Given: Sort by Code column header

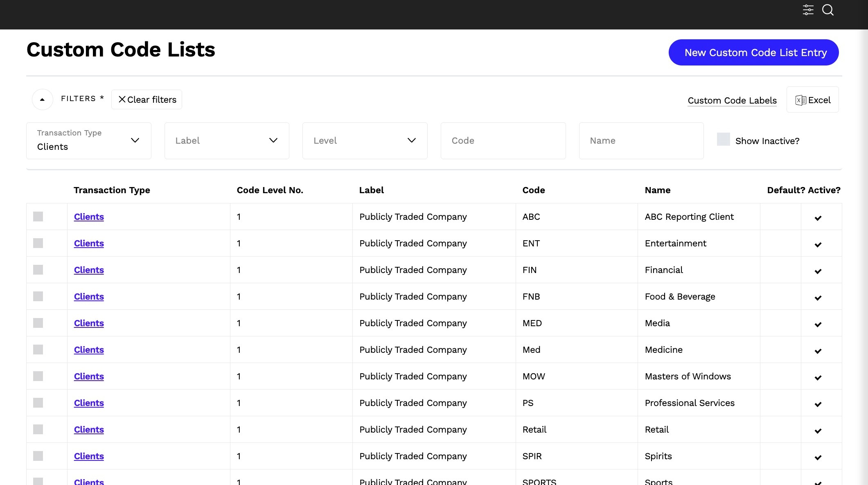Looking at the screenshot, I should click(533, 190).
